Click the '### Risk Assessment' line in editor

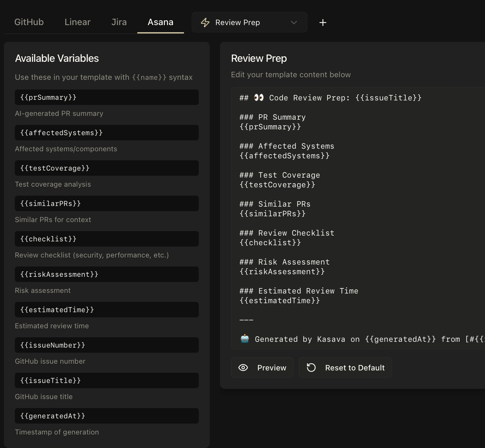click(x=285, y=262)
